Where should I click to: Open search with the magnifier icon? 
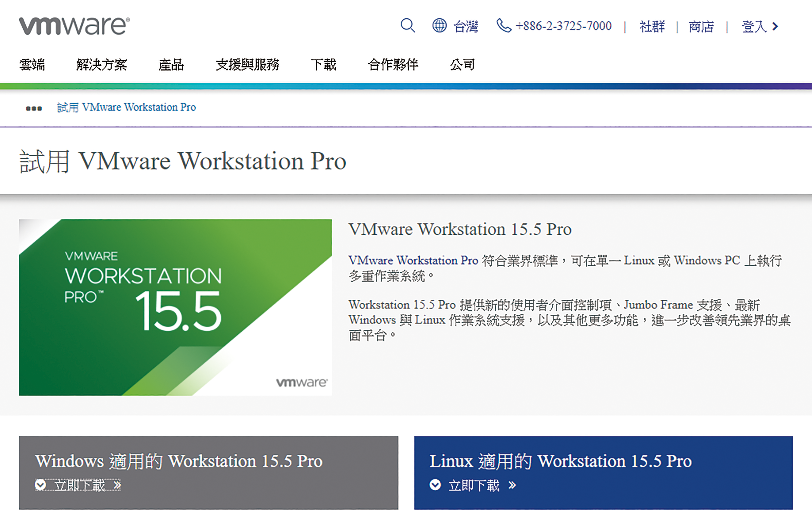tap(408, 26)
